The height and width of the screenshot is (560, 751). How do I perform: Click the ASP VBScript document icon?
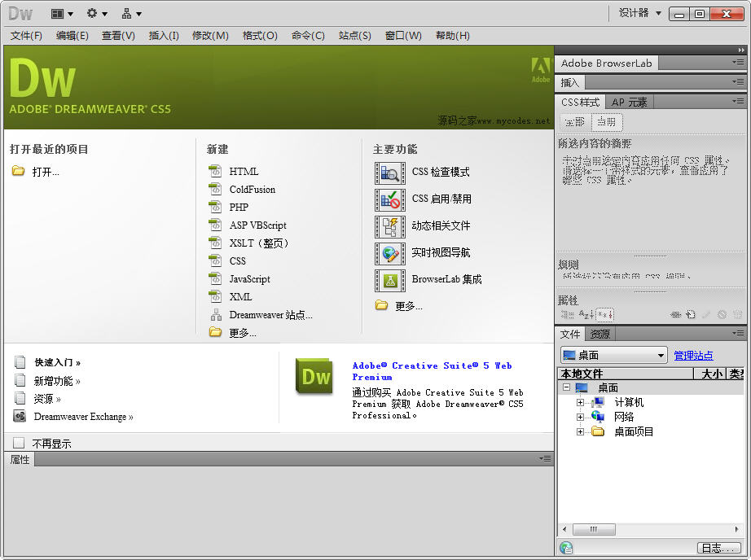click(x=215, y=225)
